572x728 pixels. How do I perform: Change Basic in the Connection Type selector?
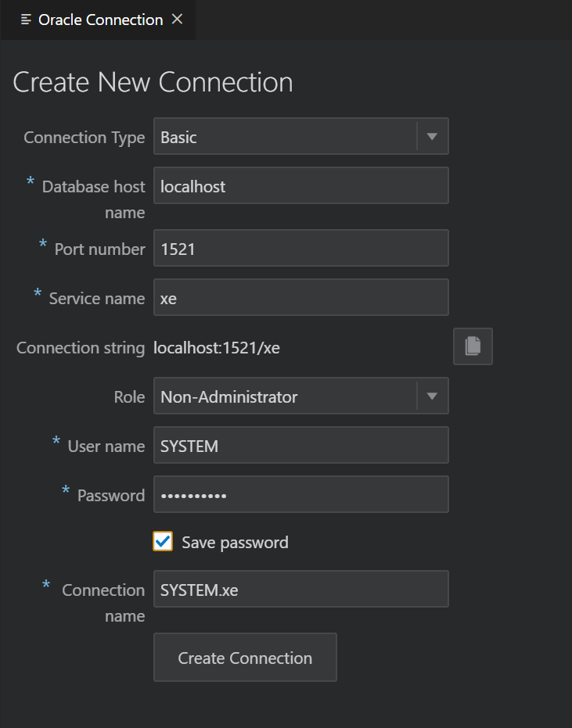(301, 136)
